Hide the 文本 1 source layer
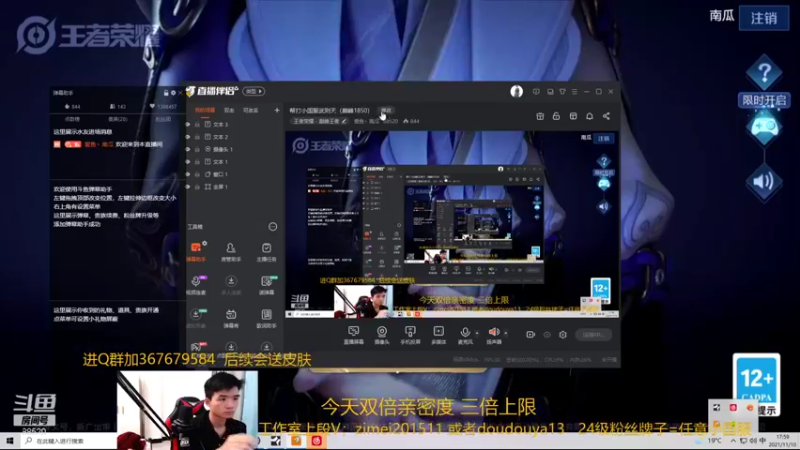800x450 pixels. tap(188, 162)
